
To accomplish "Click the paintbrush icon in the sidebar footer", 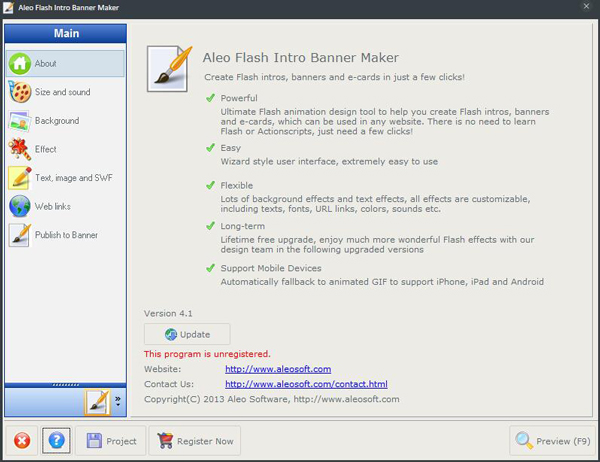I will click(x=98, y=402).
